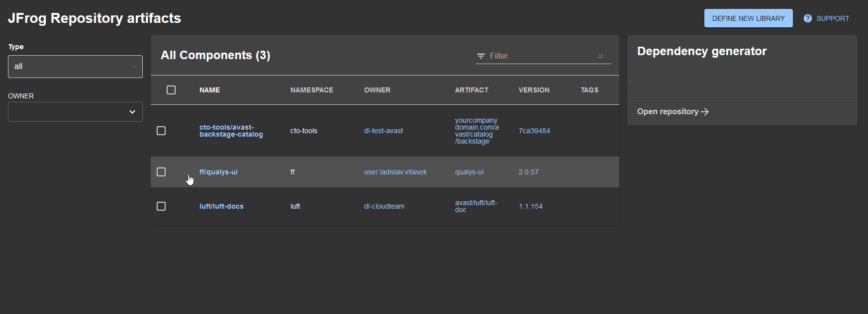
Task: Check the ff/qualys-ui row checkbox
Action: [x=161, y=172]
